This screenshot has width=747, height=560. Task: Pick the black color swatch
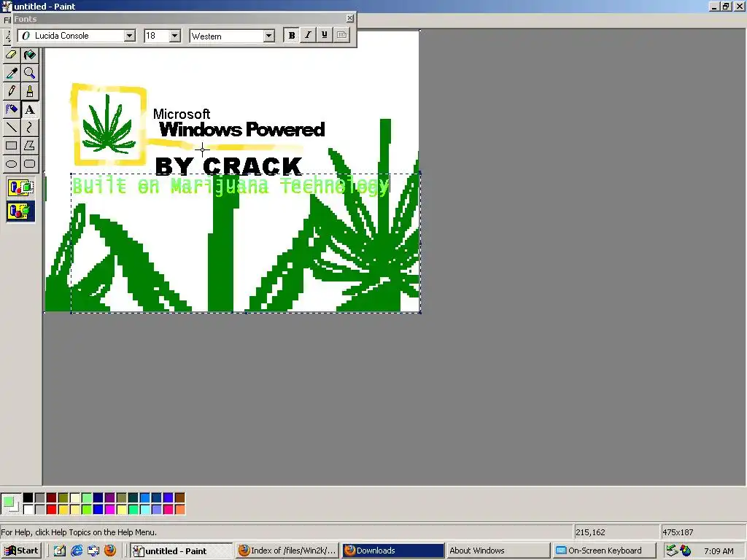coord(28,497)
